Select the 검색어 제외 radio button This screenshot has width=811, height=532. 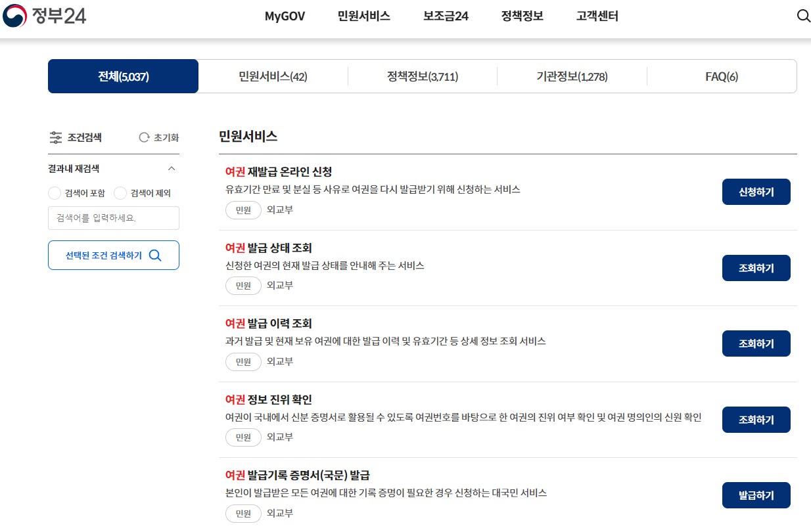pyautogui.click(x=120, y=193)
